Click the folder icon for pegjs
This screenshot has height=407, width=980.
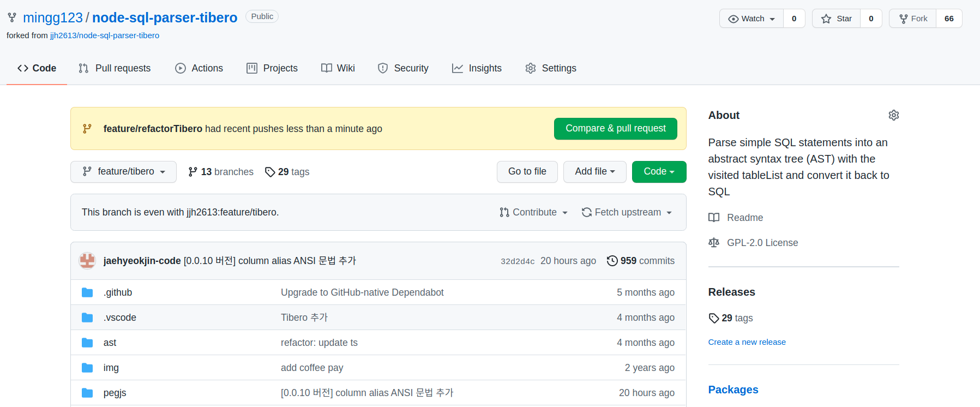[x=87, y=393]
